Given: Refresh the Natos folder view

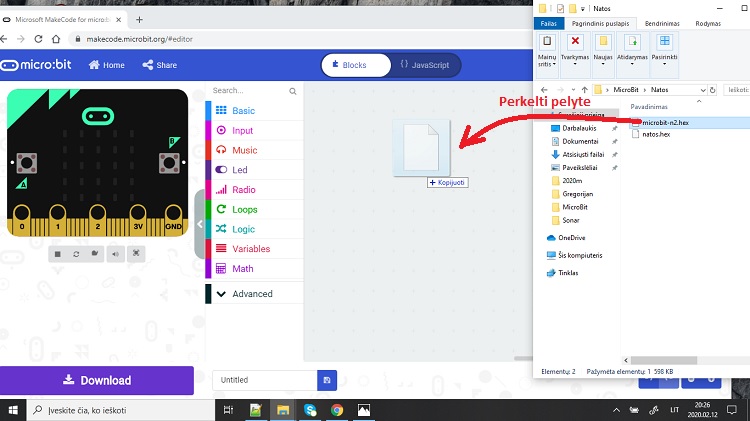Looking at the screenshot, I should tap(712, 90).
